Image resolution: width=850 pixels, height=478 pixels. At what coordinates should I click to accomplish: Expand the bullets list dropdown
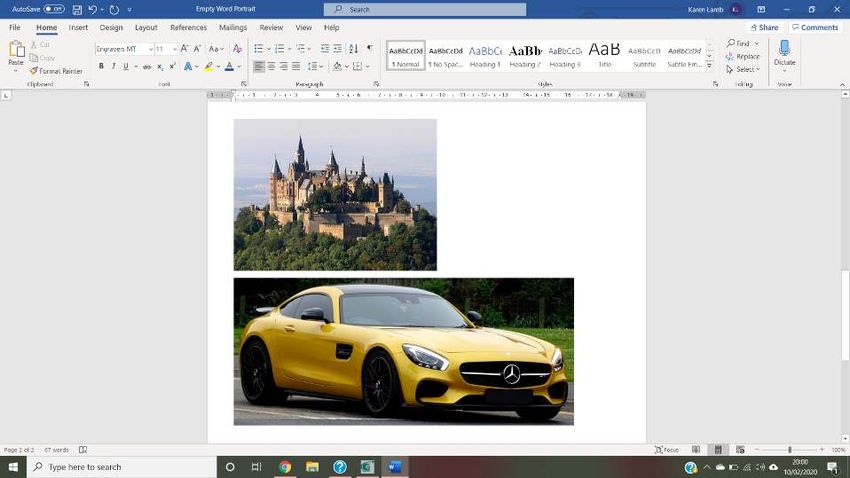click(x=268, y=49)
